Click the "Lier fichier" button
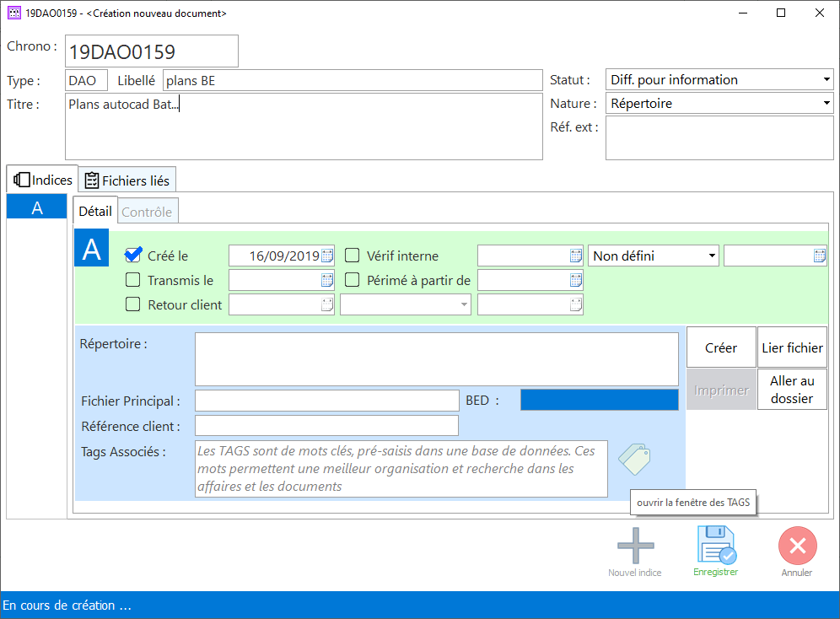Image resolution: width=840 pixels, height=619 pixels. (x=792, y=347)
